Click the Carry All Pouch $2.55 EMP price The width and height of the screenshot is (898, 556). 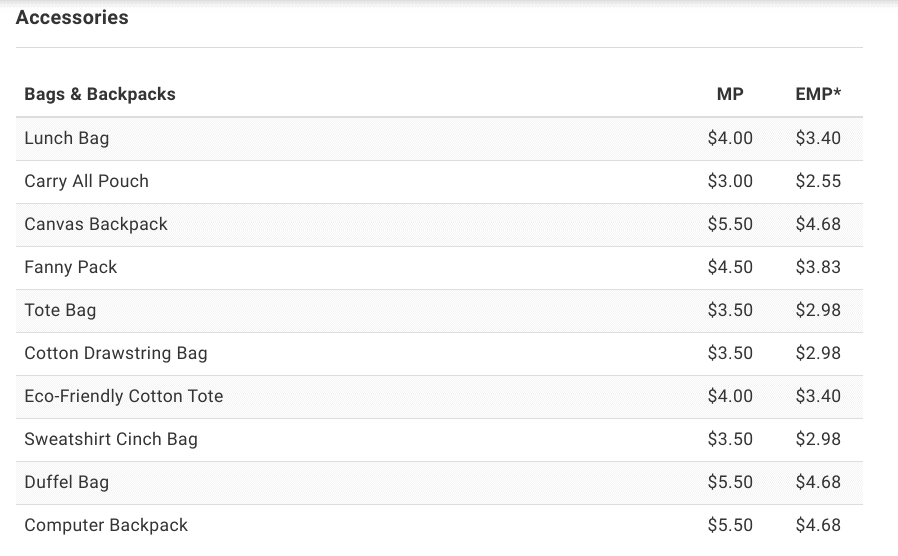(x=818, y=181)
